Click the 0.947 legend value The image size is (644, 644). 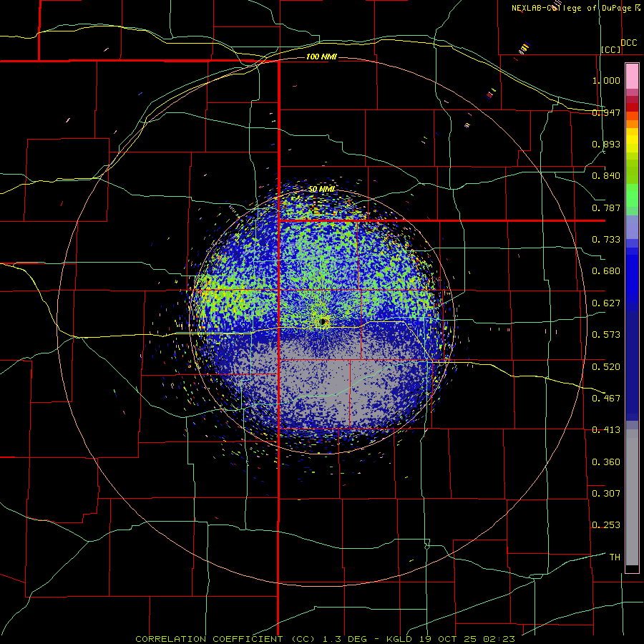tap(606, 112)
